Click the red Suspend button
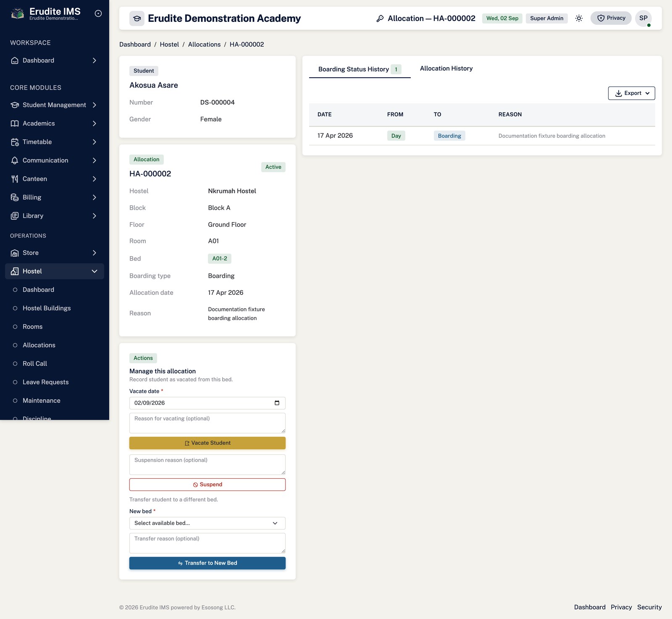 click(x=207, y=485)
